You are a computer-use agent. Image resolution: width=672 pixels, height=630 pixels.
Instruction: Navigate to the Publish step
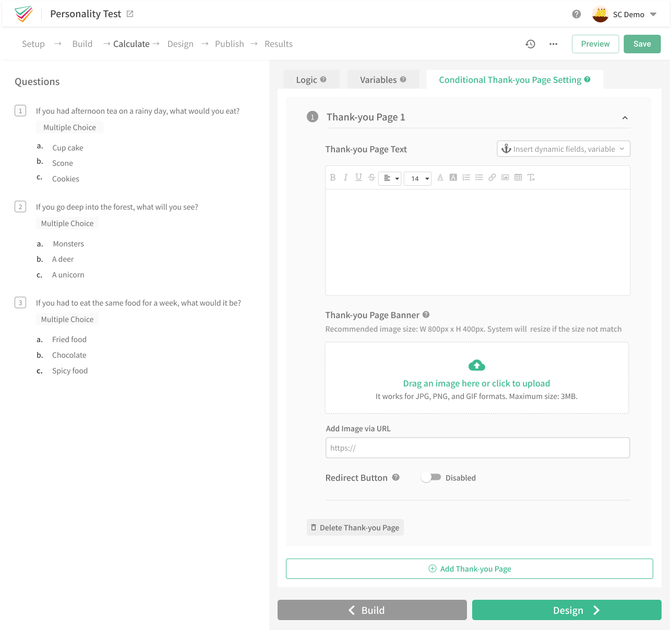[x=229, y=44]
